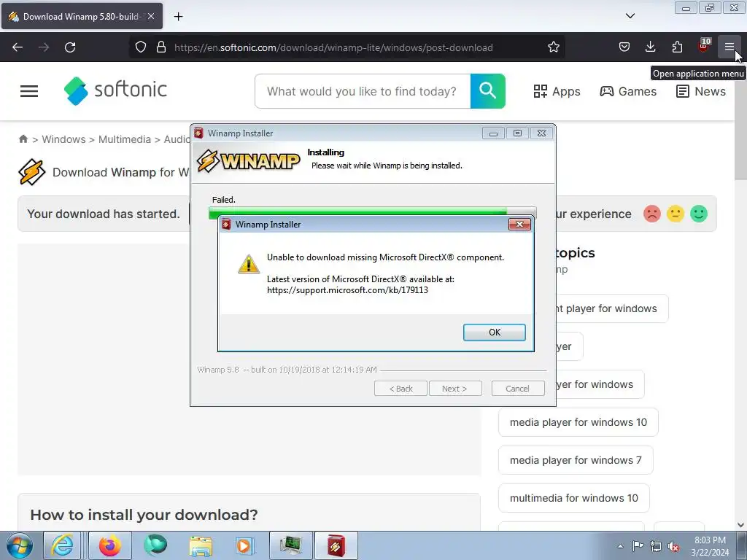747x560 pixels.
Task: Click the network tray icon
Action: 656,546
